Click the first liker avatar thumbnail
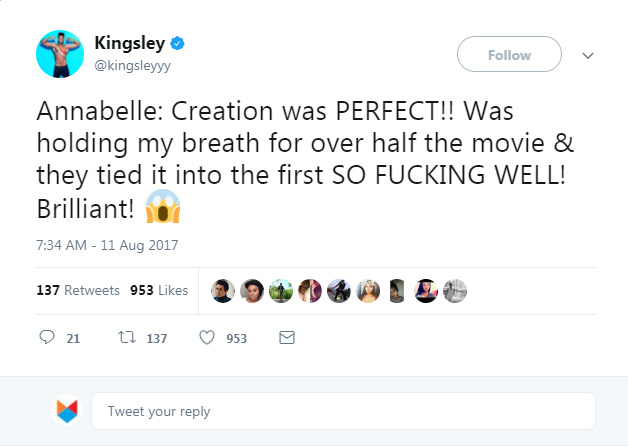This screenshot has width=628, height=446. 223,290
